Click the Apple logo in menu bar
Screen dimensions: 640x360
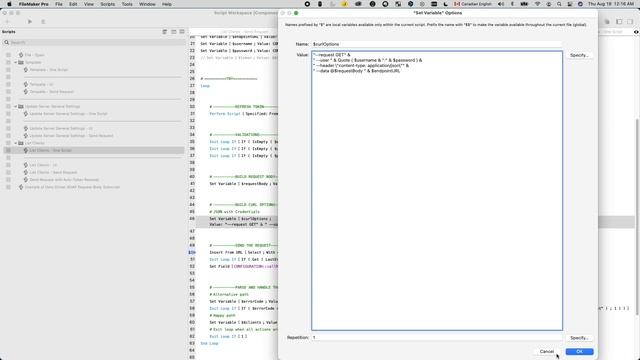[x=9, y=4]
